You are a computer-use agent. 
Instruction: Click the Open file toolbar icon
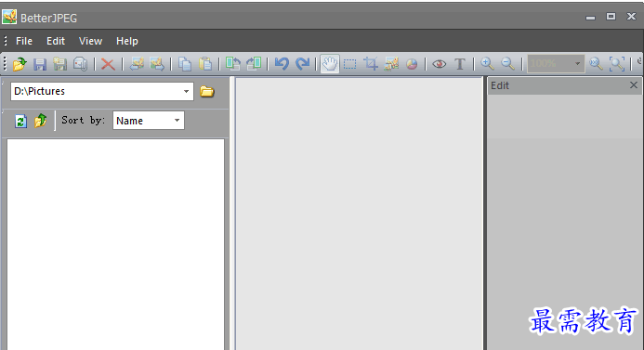20,64
